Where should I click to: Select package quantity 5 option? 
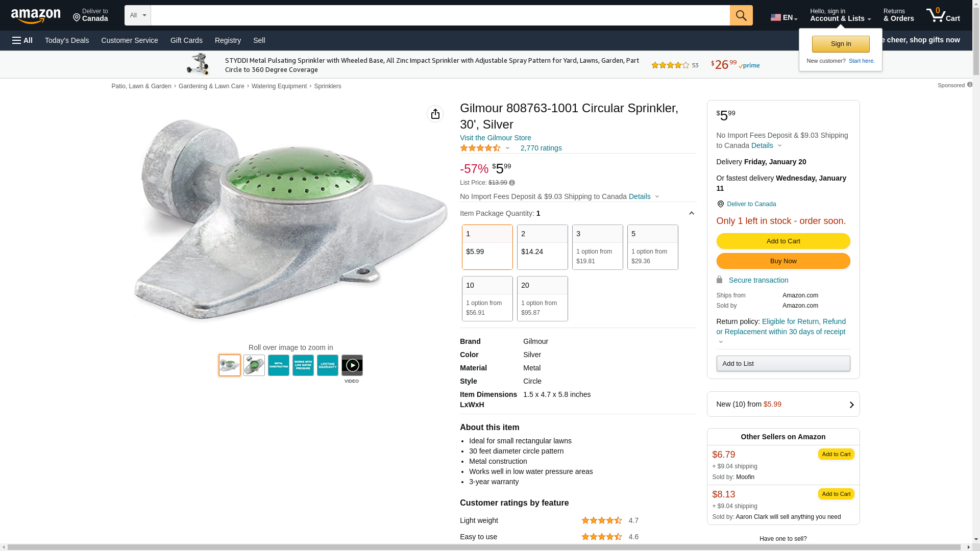point(652,247)
